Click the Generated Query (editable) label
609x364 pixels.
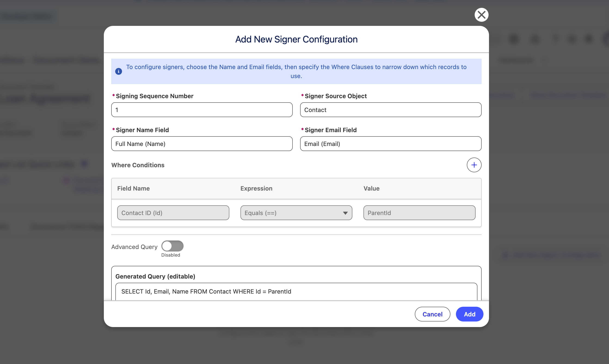(155, 276)
